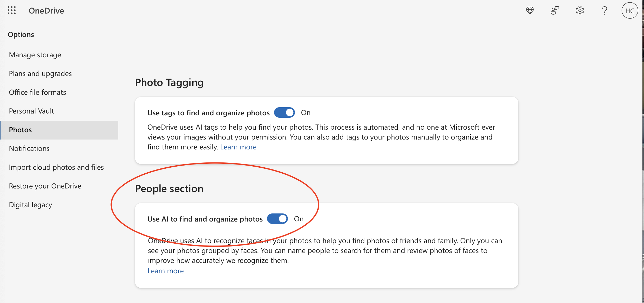Open Notifications settings
This screenshot has width=644, height=303.
pyautogui.click(x=29, y=149)
